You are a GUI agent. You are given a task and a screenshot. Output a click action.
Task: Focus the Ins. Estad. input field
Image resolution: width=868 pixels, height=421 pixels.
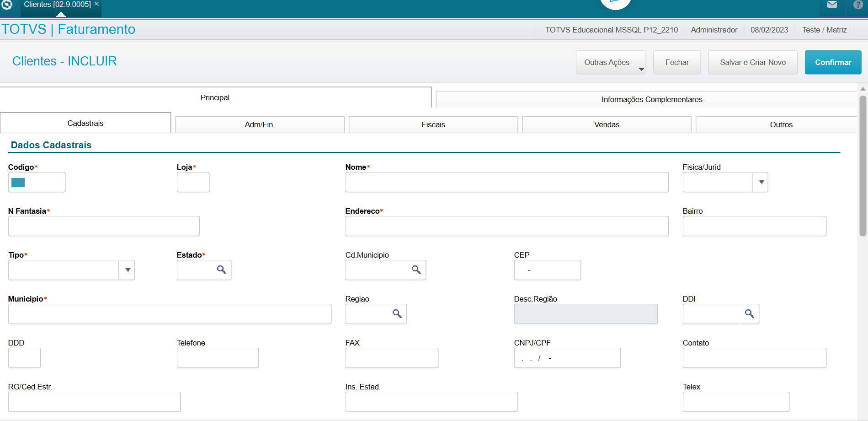pyautogui.click(x=431, y=402)
